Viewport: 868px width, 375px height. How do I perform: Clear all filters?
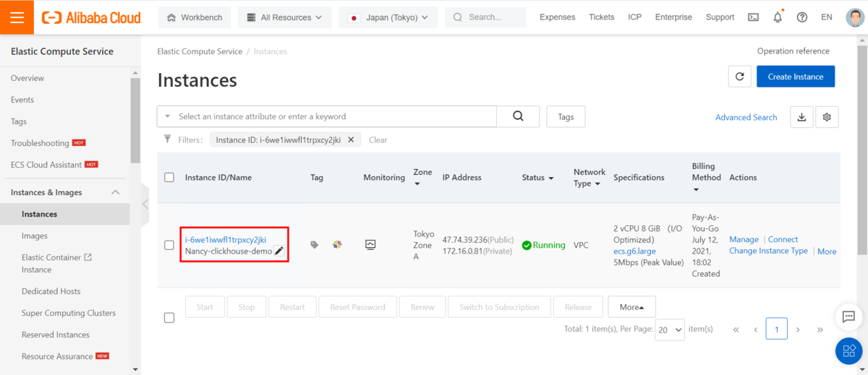[378, 140]
